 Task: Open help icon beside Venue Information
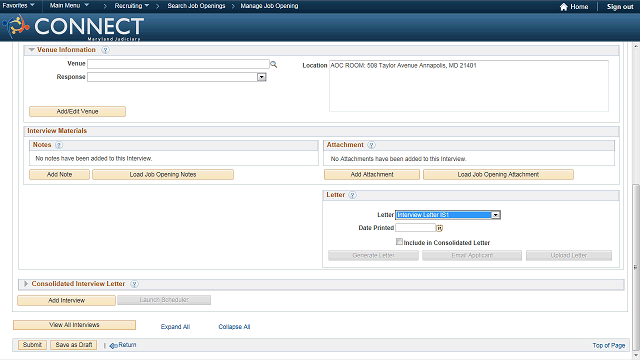tap(105, 50)
